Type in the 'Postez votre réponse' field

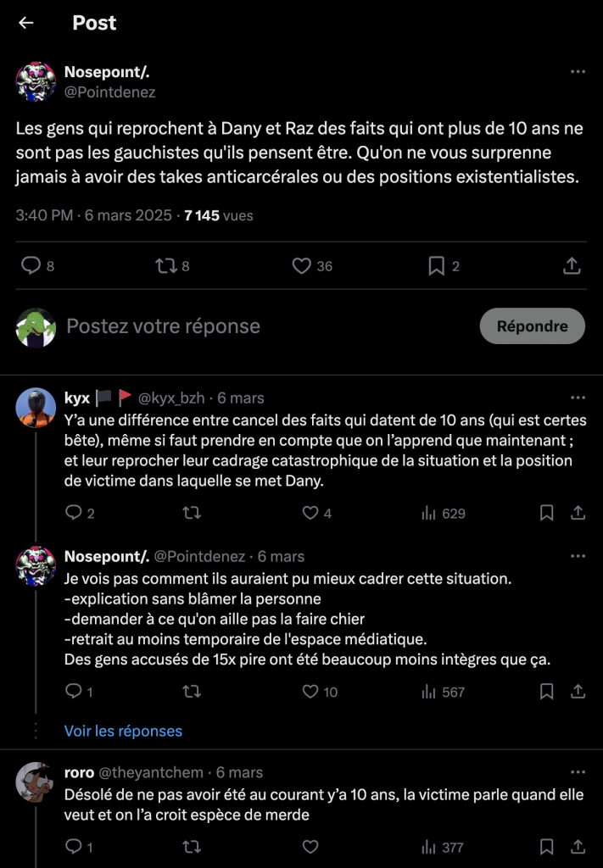[254, 326]
